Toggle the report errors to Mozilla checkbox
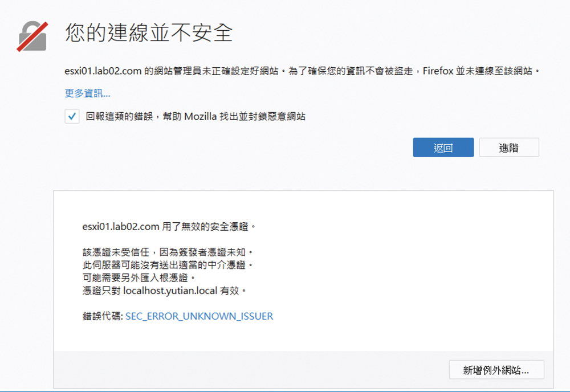570x392 pixels. point(72,116)
